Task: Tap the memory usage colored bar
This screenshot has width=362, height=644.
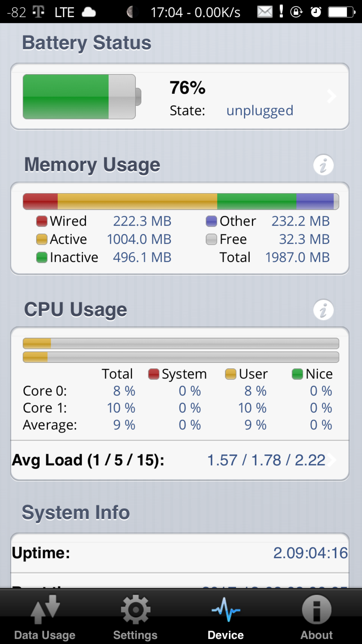Action: click(x=181, y=201)
